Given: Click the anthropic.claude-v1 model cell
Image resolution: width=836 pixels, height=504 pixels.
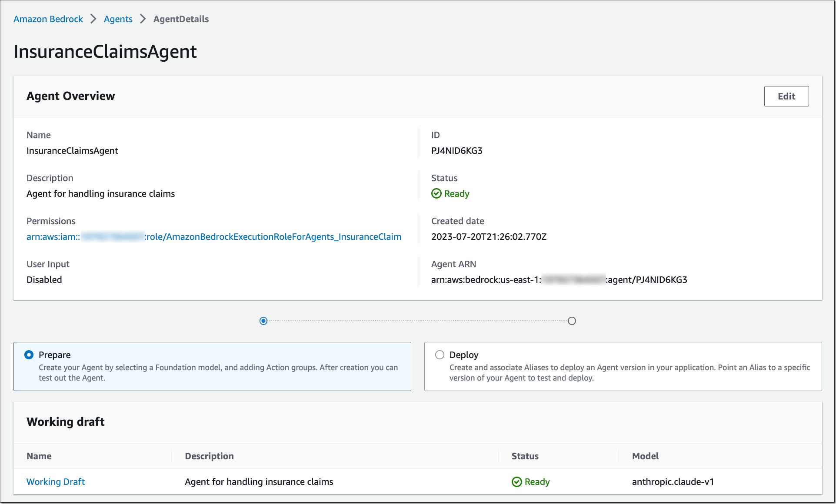Looking at the screenshot, I should tap(673, 481).
